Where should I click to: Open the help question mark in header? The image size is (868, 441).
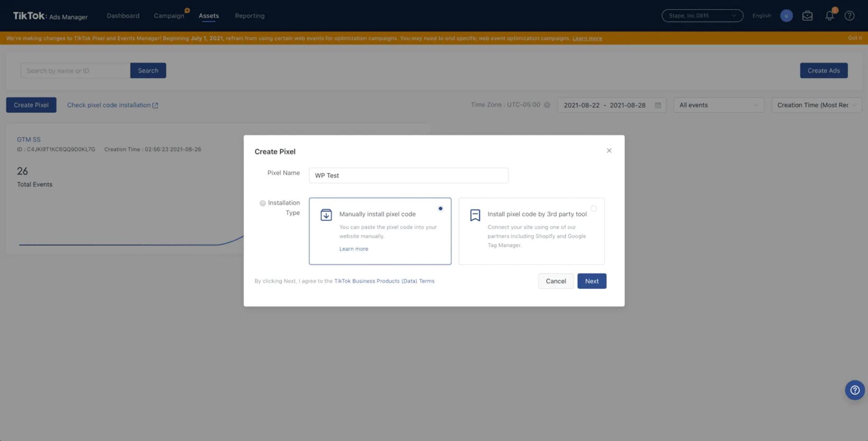(849, 16)
